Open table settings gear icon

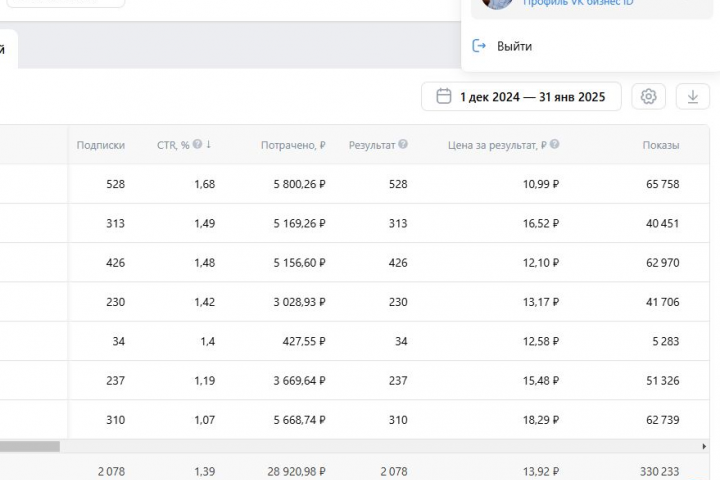click(x=648, y=96)
